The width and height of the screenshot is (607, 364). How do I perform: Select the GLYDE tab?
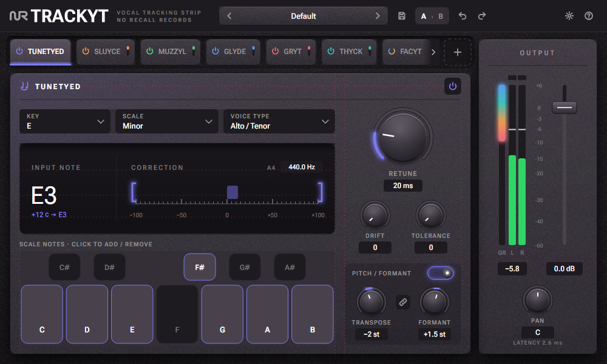[x=234, y=52]
